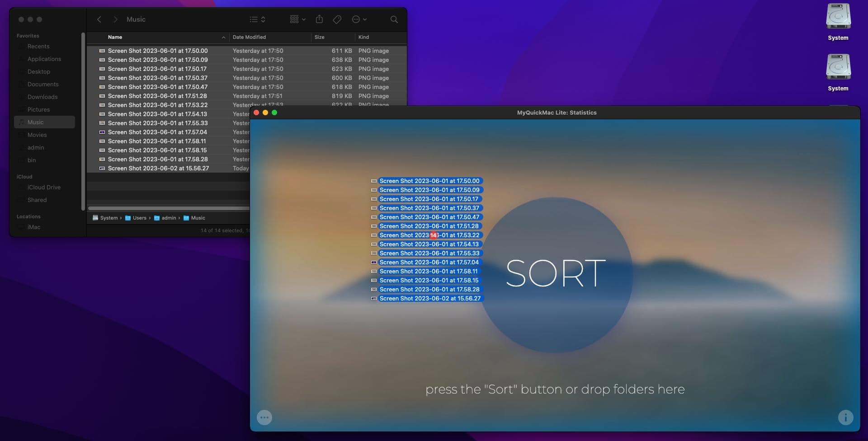Click System in the Finder path bar
This screenshot has height=441, width=868.
coord(105,218)
